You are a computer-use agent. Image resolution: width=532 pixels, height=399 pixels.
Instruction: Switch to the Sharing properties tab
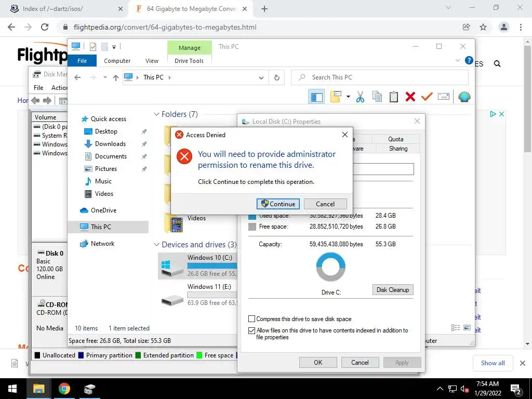[x=398, y=149]
